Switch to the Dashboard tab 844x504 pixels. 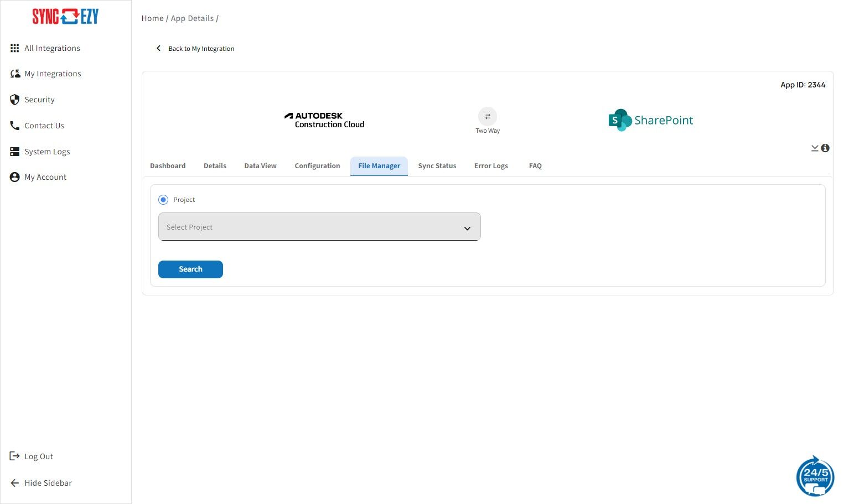click(168, 166)
